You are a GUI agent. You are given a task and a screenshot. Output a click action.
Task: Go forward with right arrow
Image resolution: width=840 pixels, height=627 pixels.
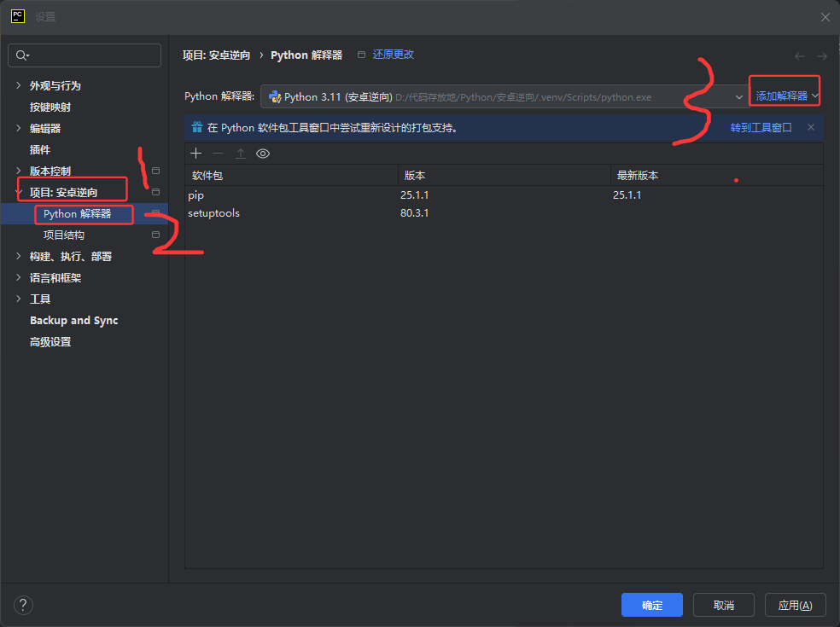tap(822, 56)
